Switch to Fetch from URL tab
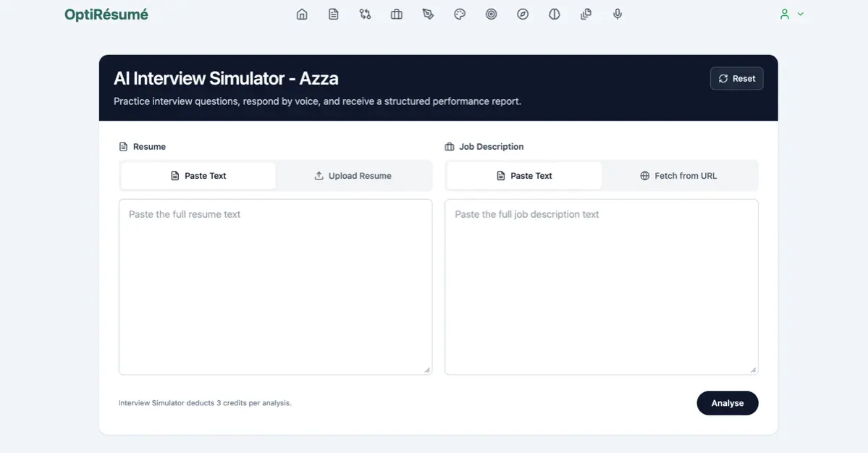Screen dimensions: 868x453 (x=678, y=176)
